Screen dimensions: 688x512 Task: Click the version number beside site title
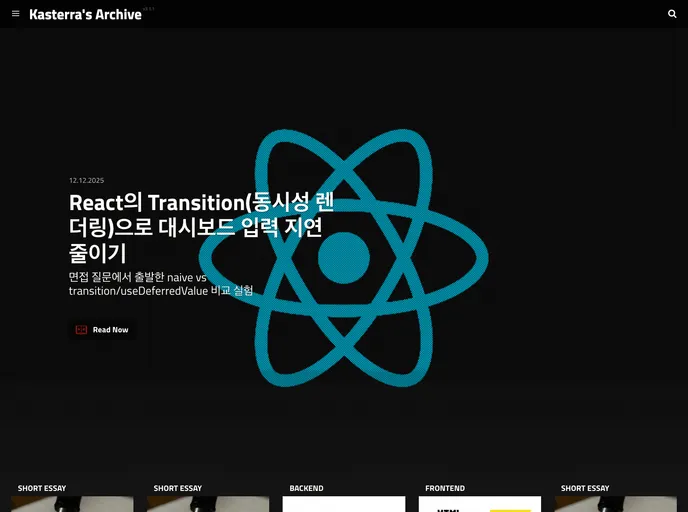point(148,8)
